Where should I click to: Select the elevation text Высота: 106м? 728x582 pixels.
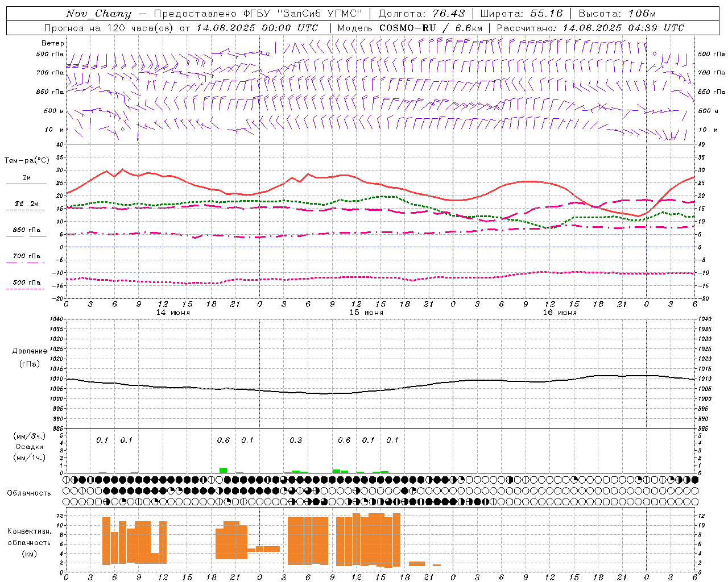(617, 14)
